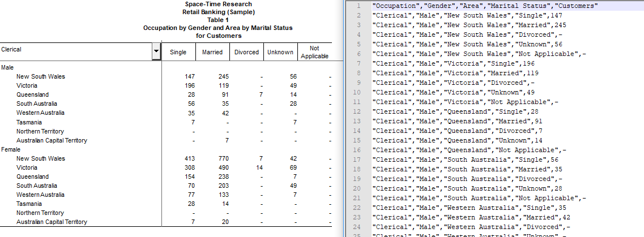Select the Single column header

pyautogui.click(x=178, y=52)
